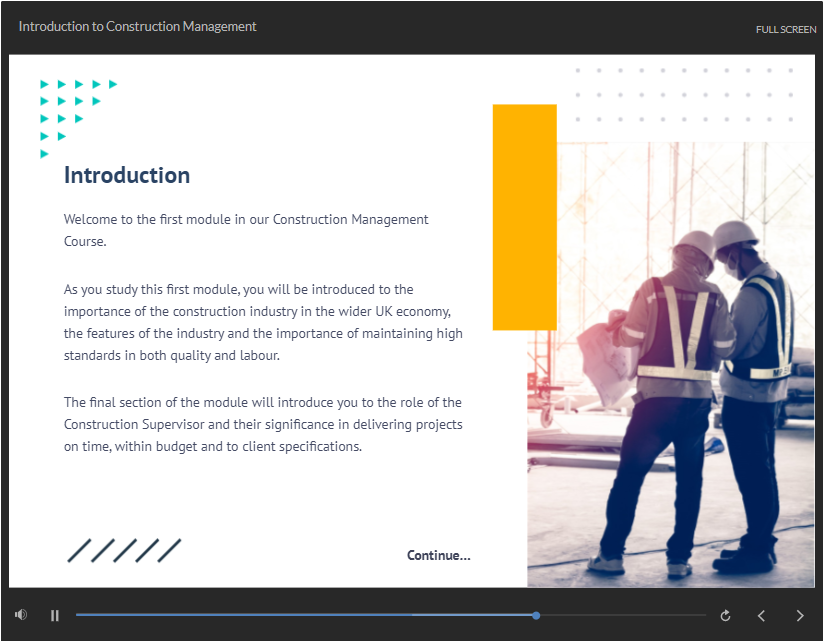Toggle the volume speaker control off
The height and width of the screenshot is (642, 824).
[20, 614]
